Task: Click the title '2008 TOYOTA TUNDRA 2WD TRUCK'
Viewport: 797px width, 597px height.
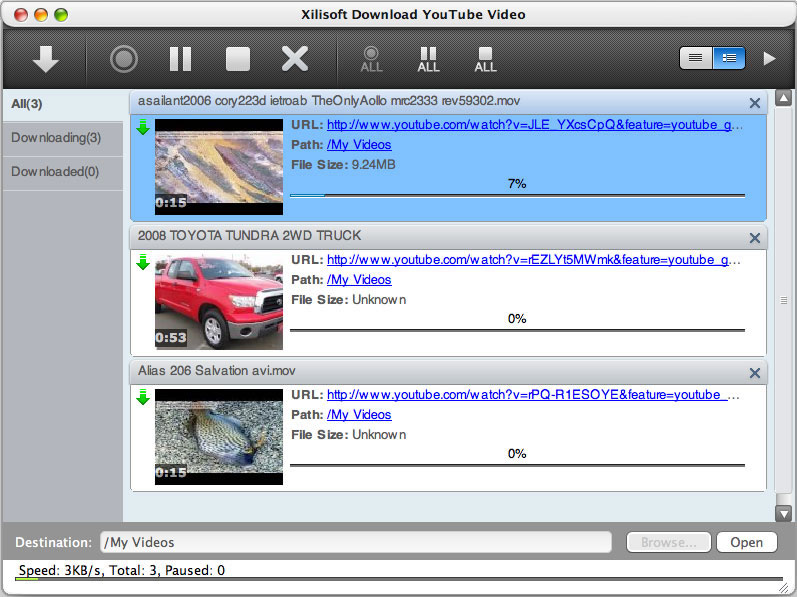Action: (x=250, y=236)
